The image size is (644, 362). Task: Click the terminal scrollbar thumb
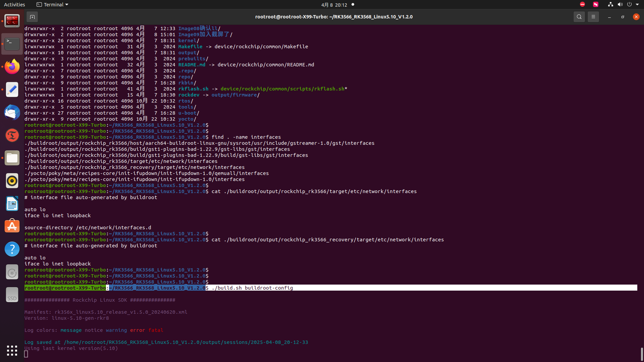coord(642,354)
